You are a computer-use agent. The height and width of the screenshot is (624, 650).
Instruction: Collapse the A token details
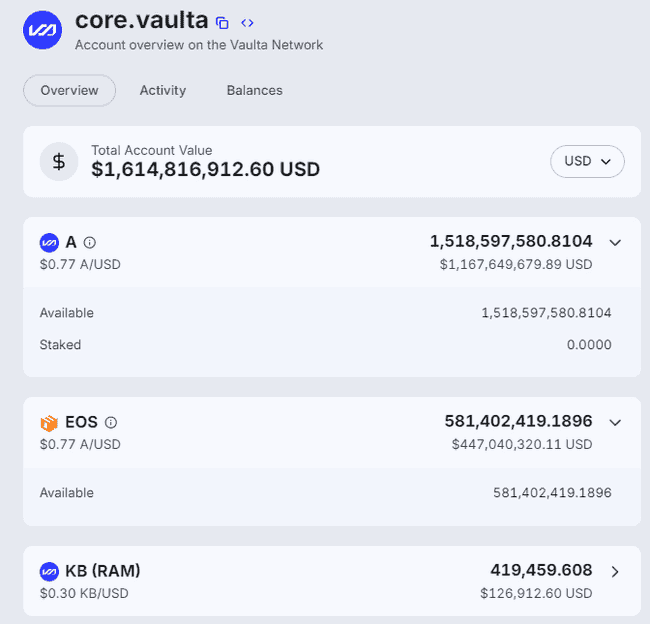click(x=615, y=242)
